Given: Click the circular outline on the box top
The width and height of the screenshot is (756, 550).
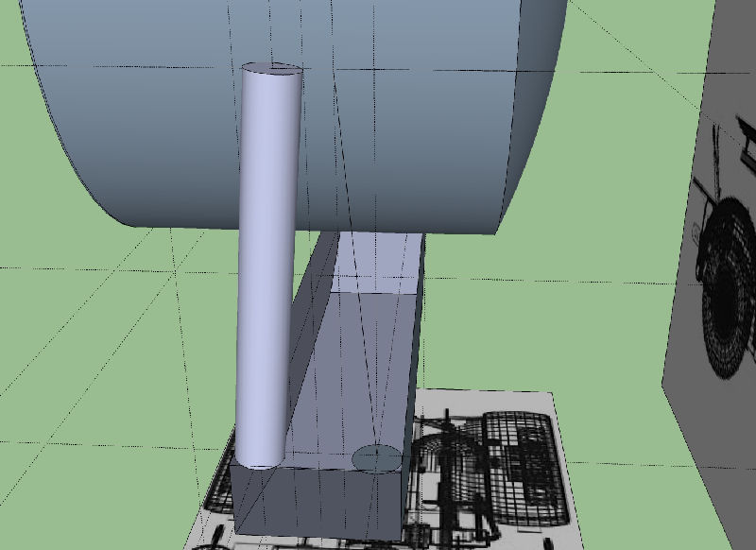Looking at the screenshot, I should click(x=378, y=459).
